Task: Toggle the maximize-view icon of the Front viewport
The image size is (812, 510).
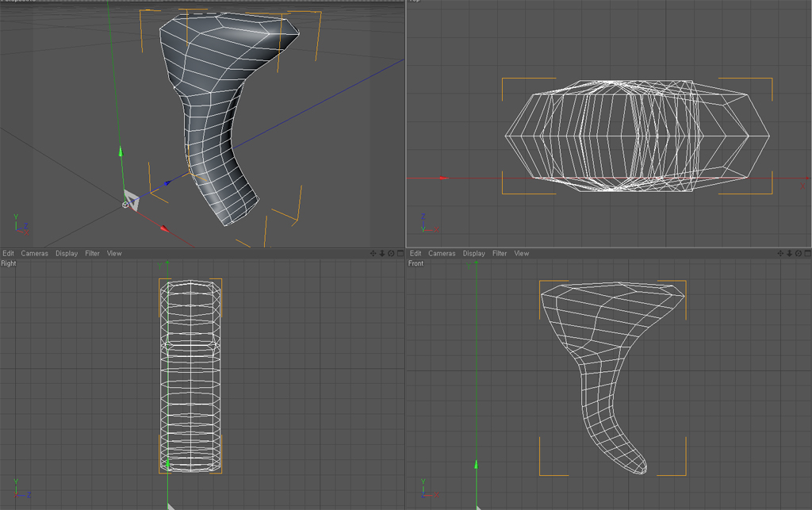Action: pos(807,253)
